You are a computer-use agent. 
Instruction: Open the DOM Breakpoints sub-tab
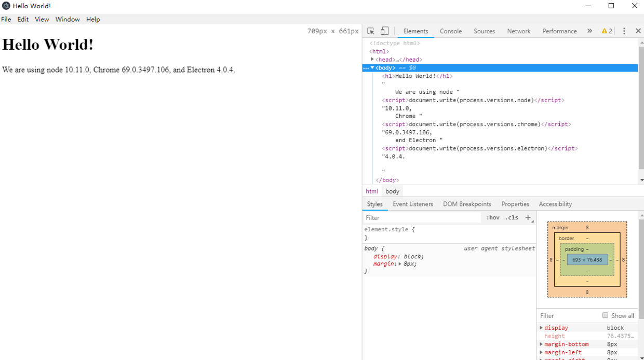pos(467,204)
